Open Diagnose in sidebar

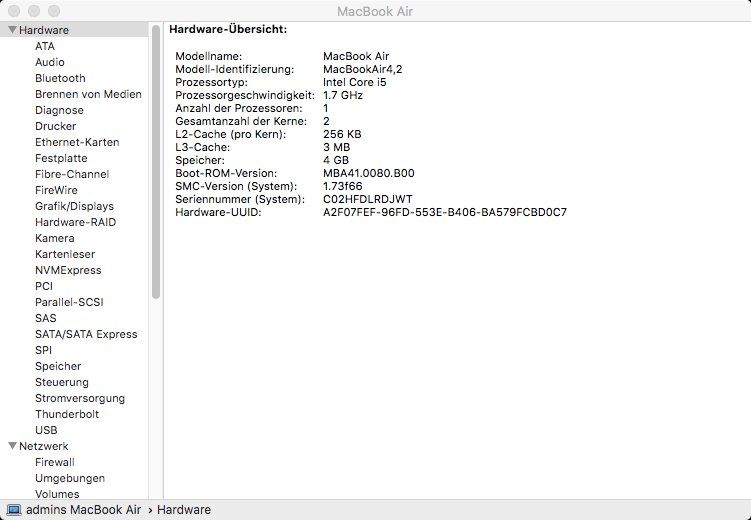59,110
